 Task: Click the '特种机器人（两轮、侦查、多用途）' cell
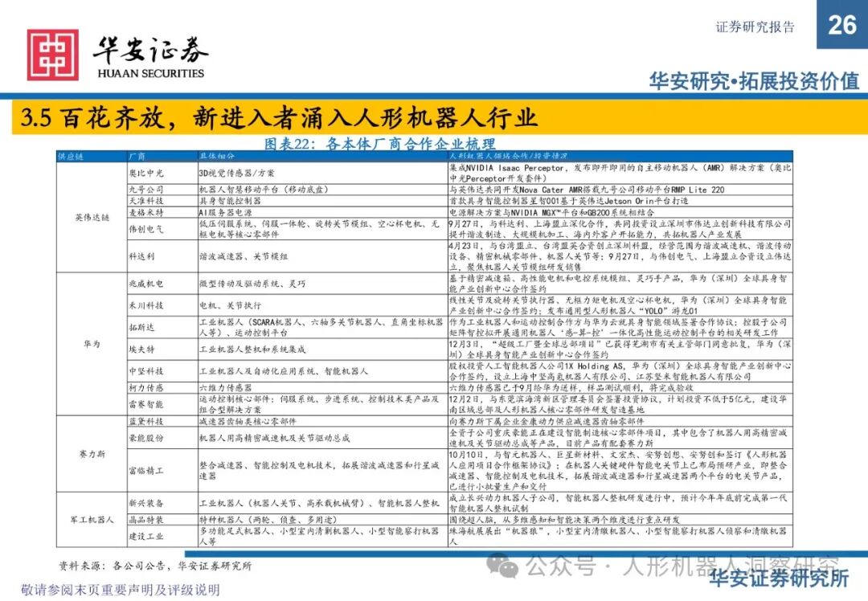point(323,520)
